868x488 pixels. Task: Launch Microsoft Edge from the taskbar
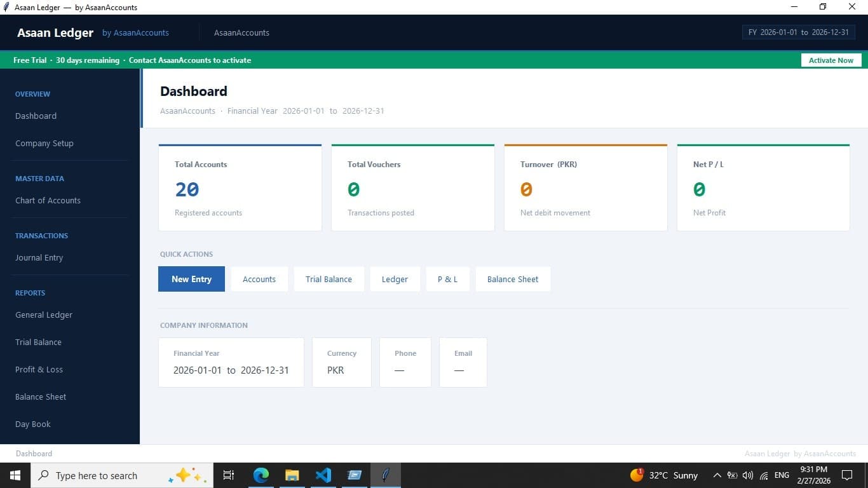[261, 475]
